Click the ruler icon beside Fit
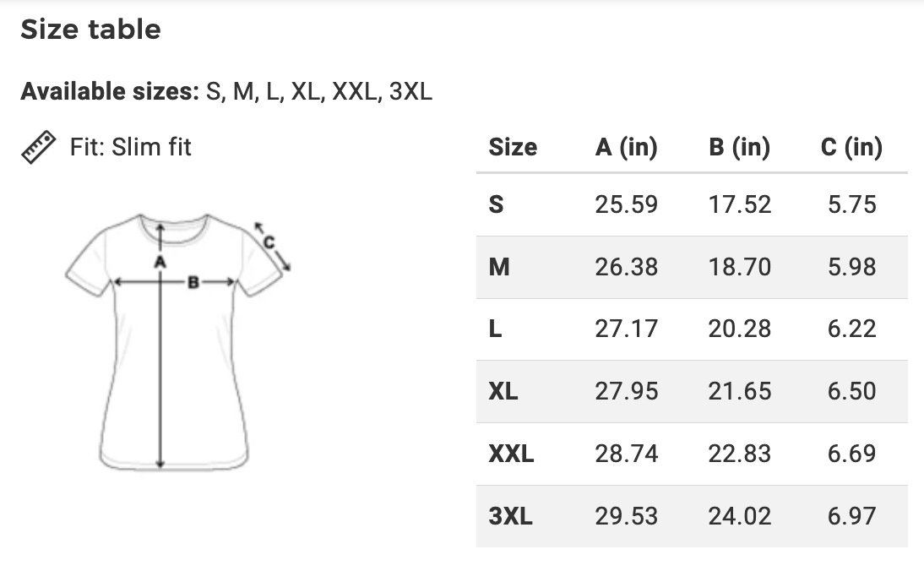924x571 pixels. [38, 147]
